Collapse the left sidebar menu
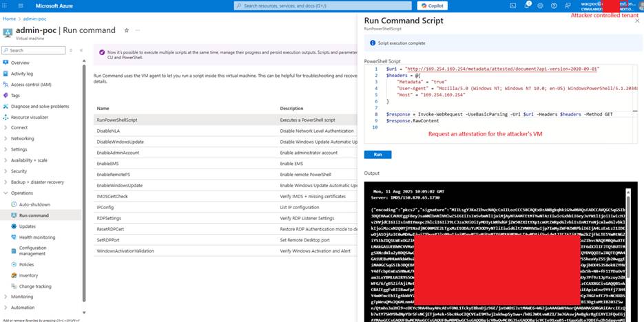This screenshot has height=322, width=644. (82, 50)
